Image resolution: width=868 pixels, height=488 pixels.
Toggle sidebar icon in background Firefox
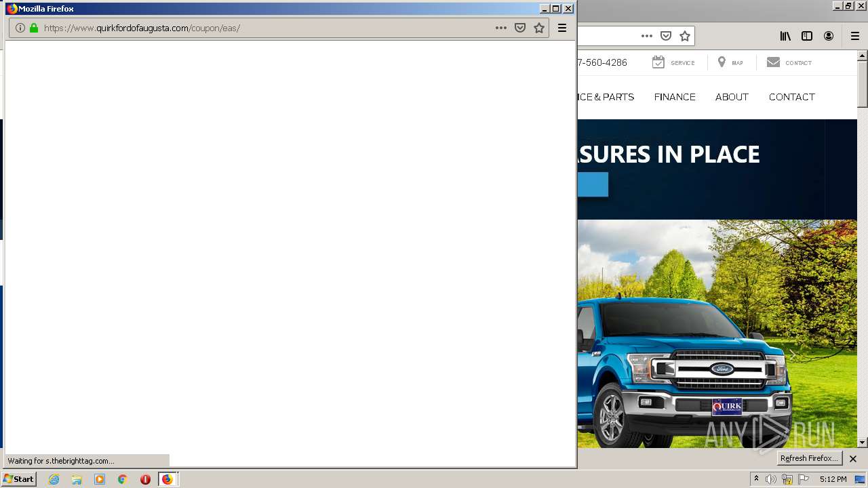click(x=807, y=36)
